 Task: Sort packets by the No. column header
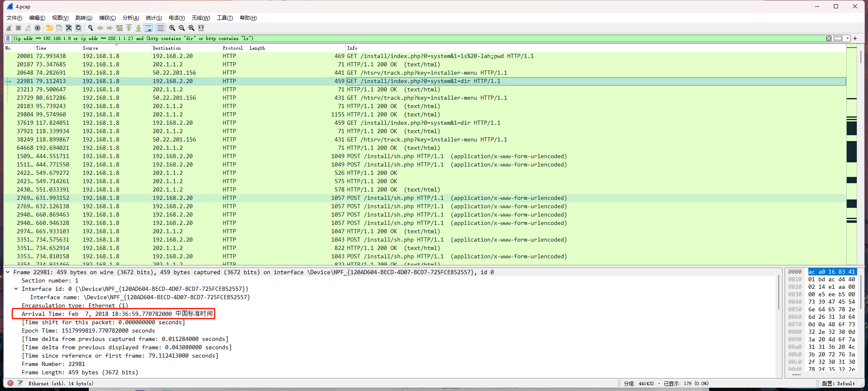(19, 48)
